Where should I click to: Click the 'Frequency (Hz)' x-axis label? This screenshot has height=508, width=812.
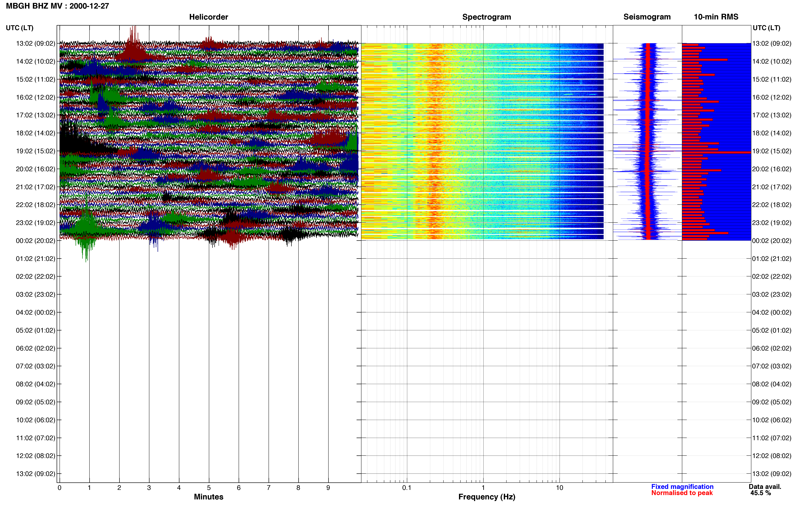point(487,497)
